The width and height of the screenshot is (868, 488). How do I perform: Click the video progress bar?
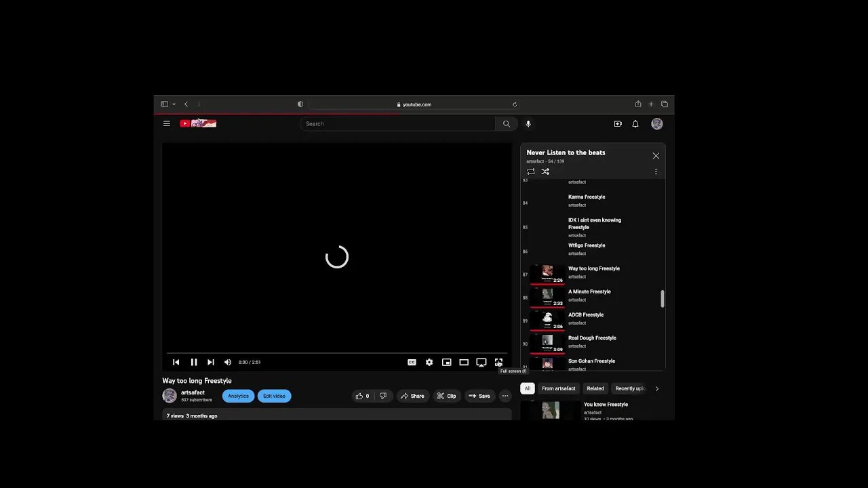pyautogui.click(x=337, y=353)
